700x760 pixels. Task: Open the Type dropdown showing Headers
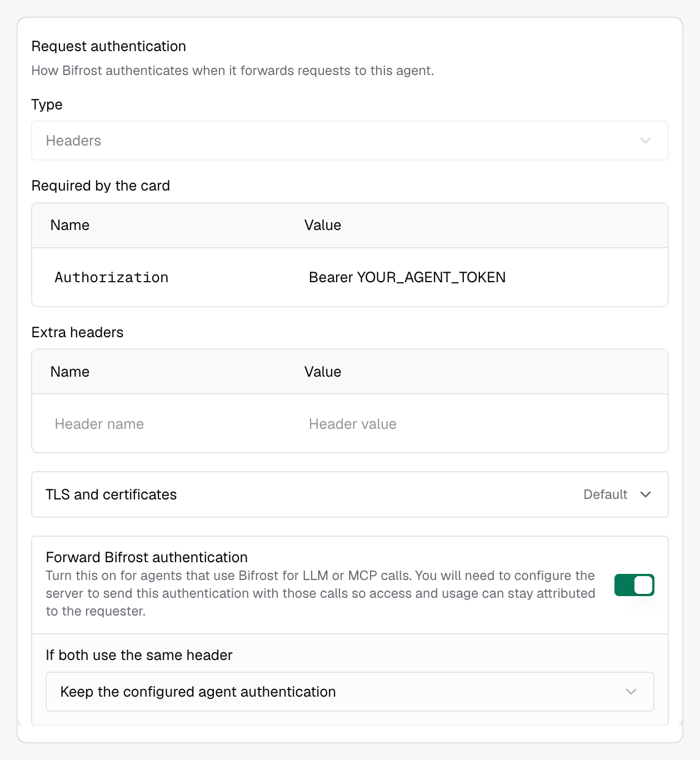click(x=349, y=141)
